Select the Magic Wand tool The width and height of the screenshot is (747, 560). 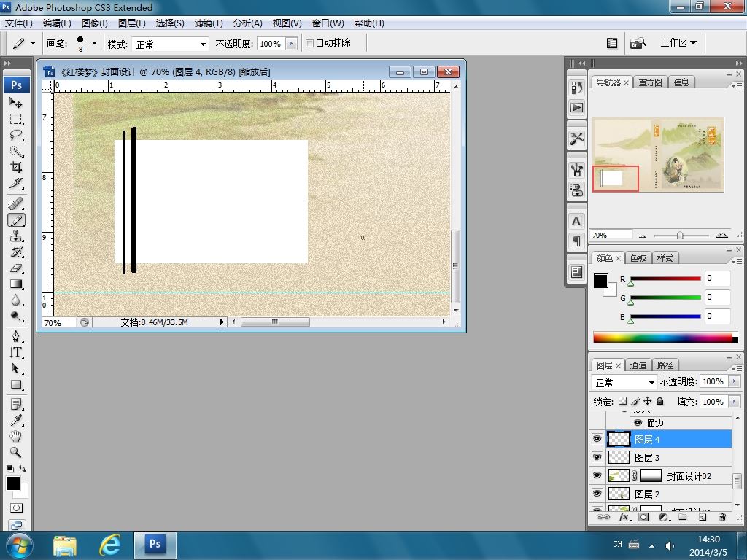pos(16,152)
